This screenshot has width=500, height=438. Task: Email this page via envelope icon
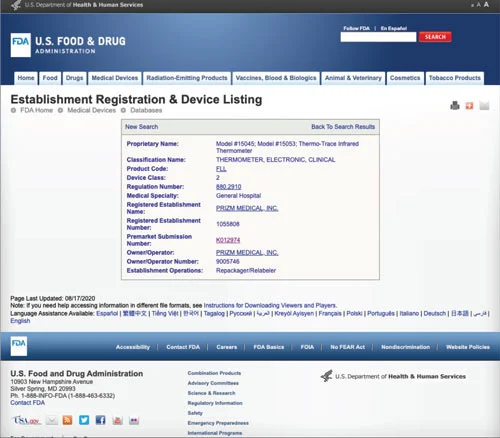click(x=484, y=106)
